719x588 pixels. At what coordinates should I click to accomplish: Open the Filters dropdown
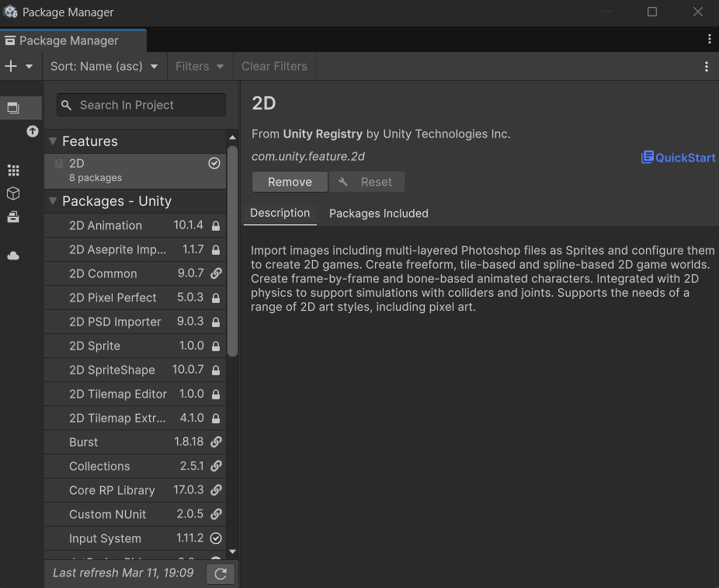tap(200, 67)
